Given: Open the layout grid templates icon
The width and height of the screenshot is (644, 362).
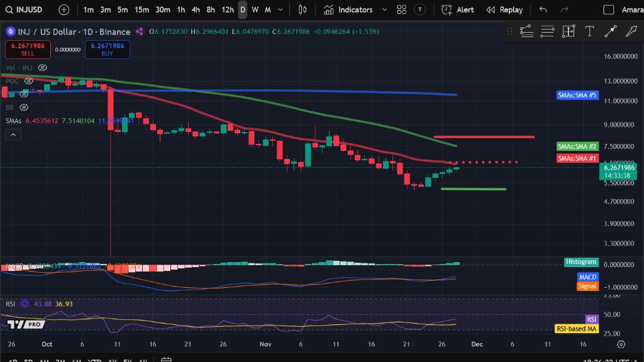Looking at the screenshot, I should 402,10.
